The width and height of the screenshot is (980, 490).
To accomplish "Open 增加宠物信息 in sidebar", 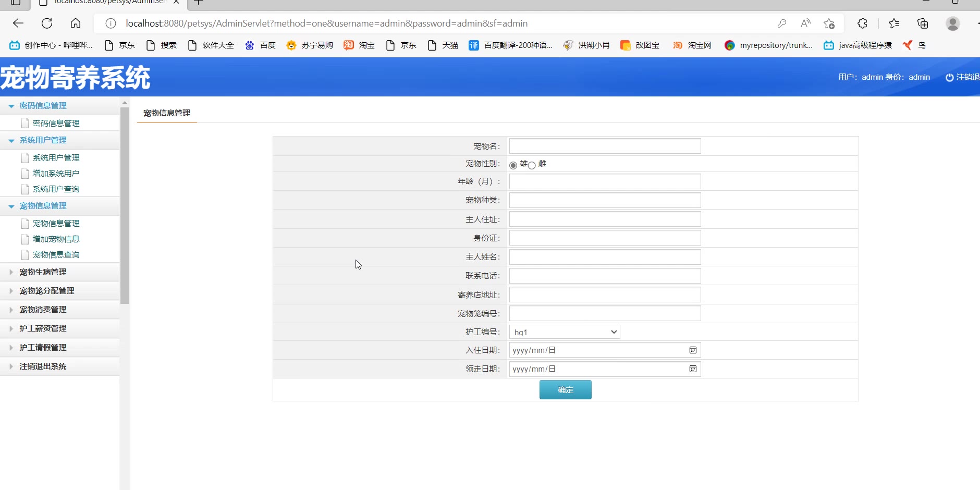I will pos(56,239).
